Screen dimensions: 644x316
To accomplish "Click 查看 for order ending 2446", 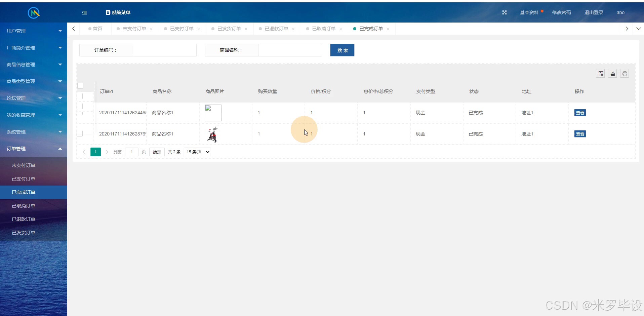I will pyautogui.click(x=580, y=113).
